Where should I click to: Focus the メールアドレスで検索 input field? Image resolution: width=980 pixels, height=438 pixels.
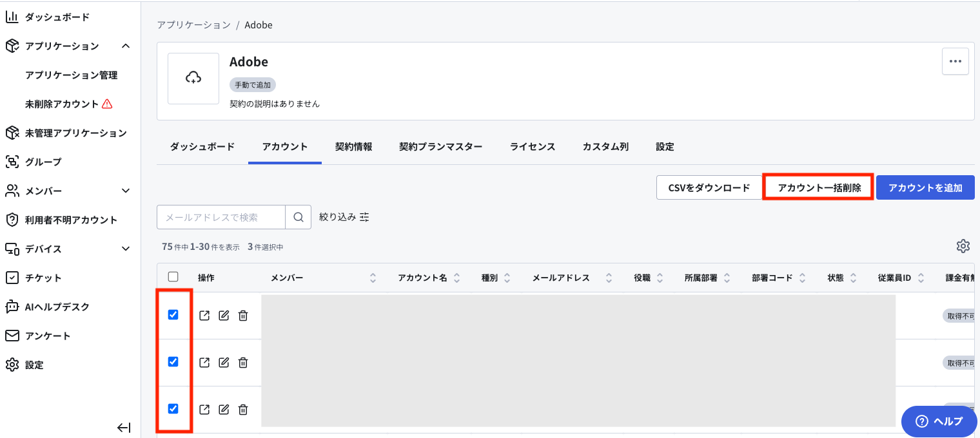tap(221, 218)
